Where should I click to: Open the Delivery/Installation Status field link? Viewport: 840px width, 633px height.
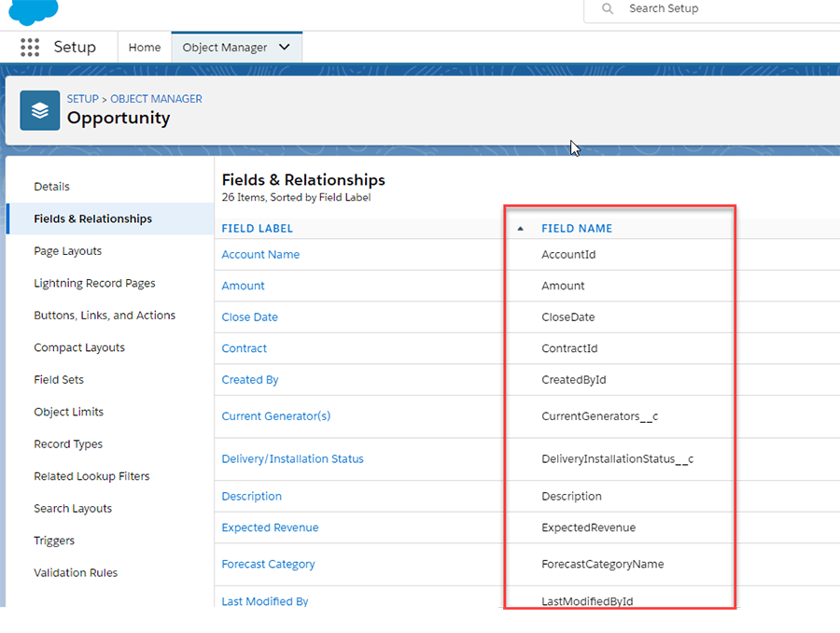(292, 458)
